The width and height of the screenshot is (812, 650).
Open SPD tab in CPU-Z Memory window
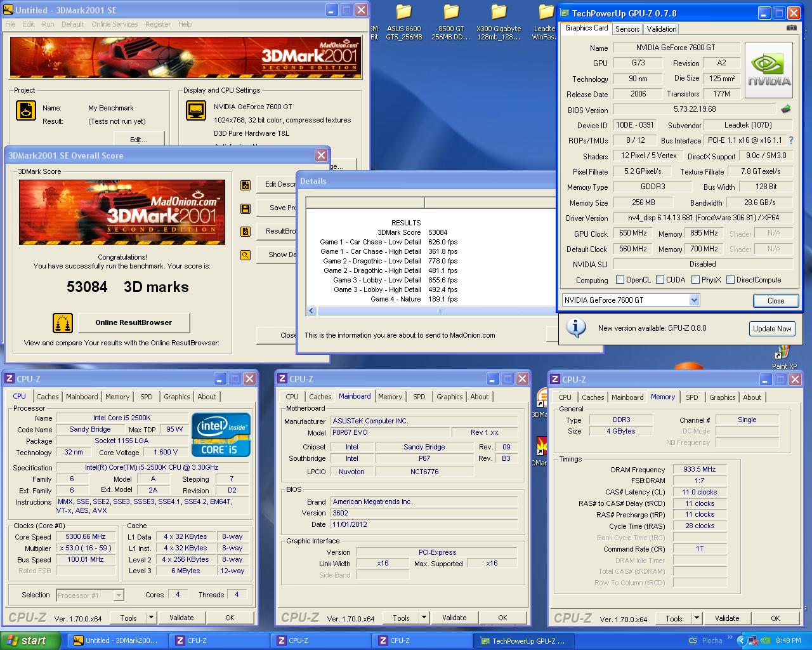(x=692, y=397)
